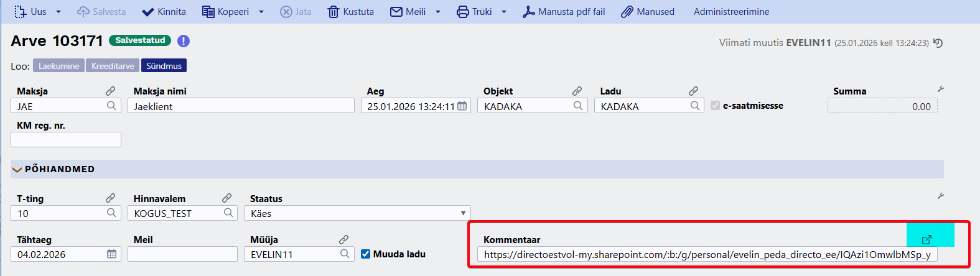Create a Kreeditarve from this invoice
Viewport: 980px width, 276px height.
113,66
